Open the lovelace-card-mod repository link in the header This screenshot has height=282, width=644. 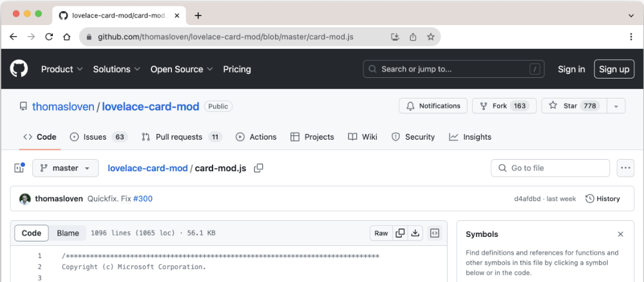[x=151, y=107]
